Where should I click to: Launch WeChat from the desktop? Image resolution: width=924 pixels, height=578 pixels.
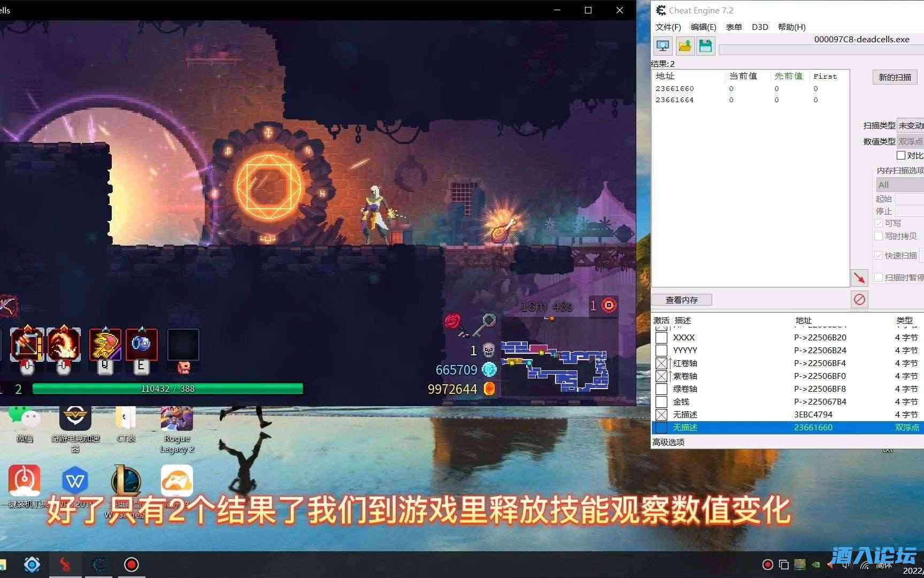(x=24, y=415)
